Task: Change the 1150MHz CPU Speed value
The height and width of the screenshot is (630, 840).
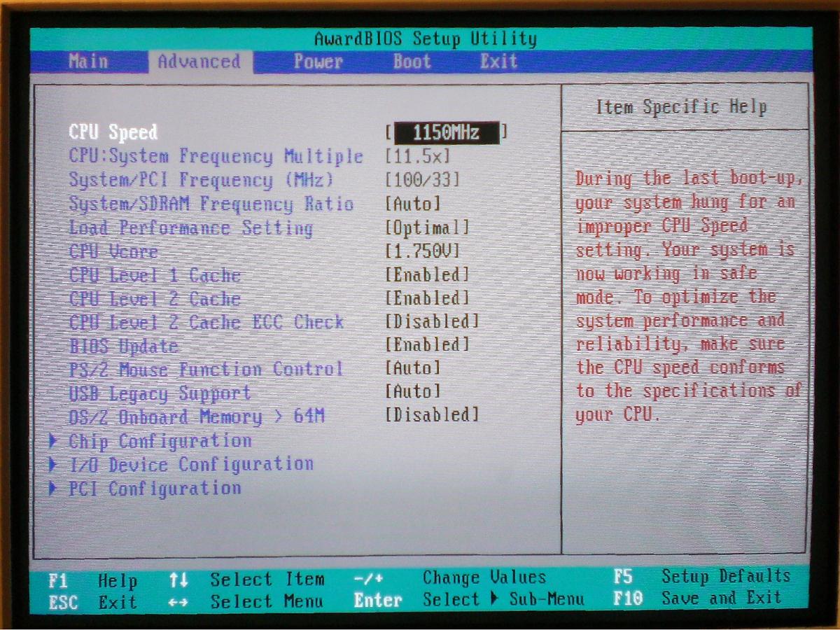Action: [447, 132]
